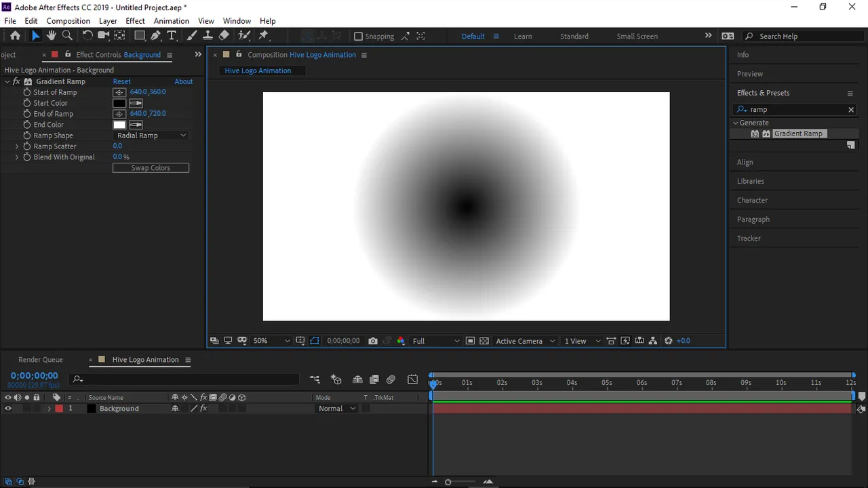Click the Start of Ramp crosshair point button

119,92
